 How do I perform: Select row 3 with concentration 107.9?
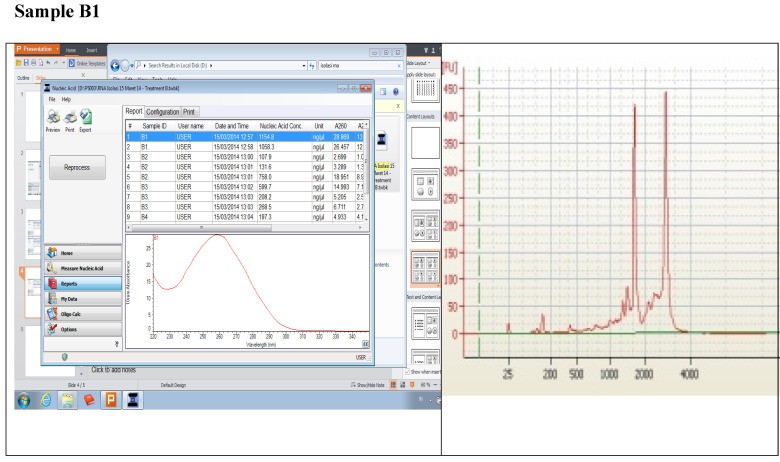pos(245,157)
